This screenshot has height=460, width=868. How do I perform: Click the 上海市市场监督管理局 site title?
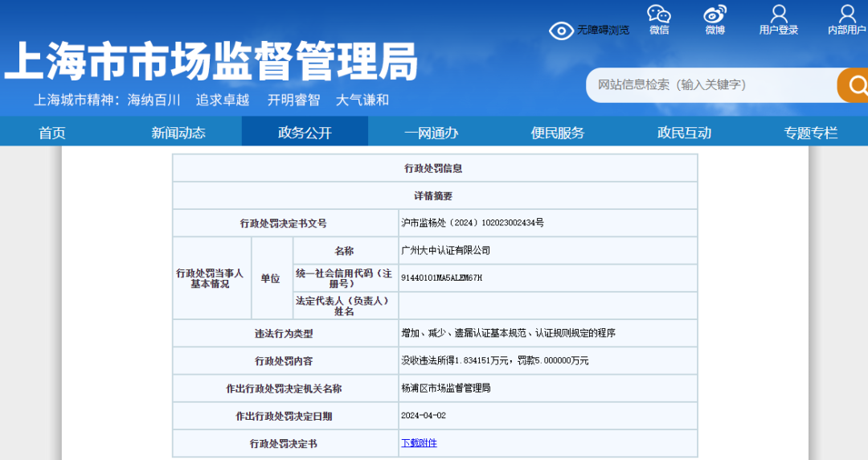(211, 61)
